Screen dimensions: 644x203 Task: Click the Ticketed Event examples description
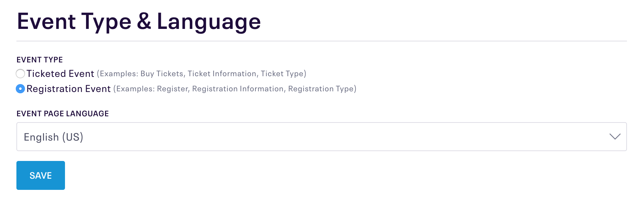202,74
